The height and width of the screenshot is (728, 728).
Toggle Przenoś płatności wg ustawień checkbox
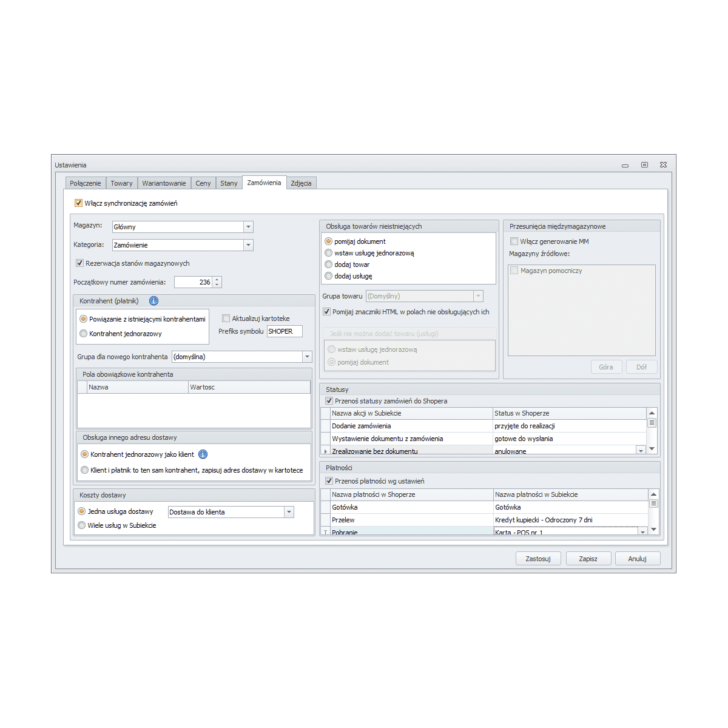[329, 481]
